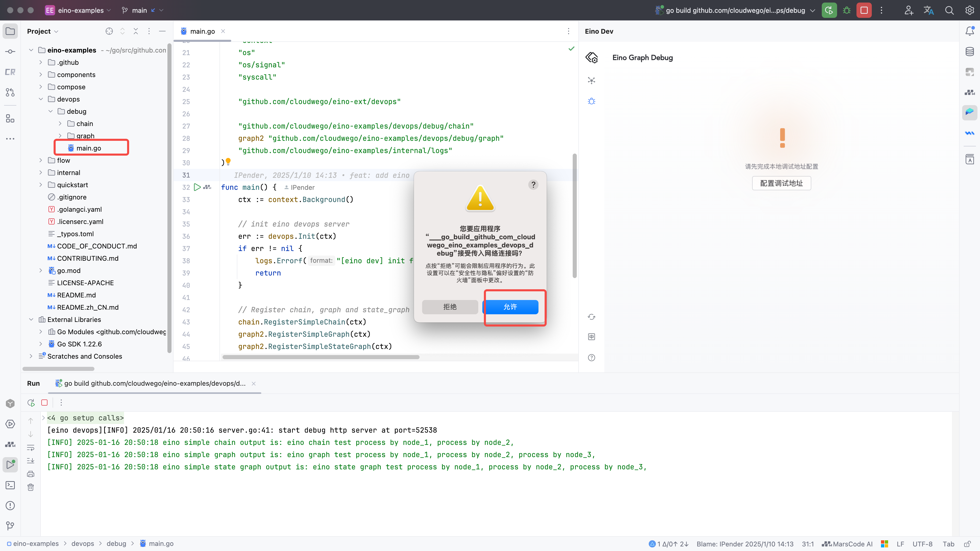Image resolution: width=980 pixels, height=551 pixels.
Task: Toggle the read-only lock icon in the status bar
Action: point(967,544)
